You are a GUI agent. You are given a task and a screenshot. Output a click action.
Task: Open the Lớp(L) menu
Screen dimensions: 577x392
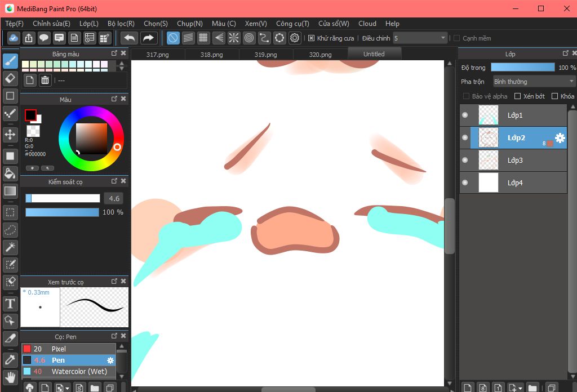point(89,24)
